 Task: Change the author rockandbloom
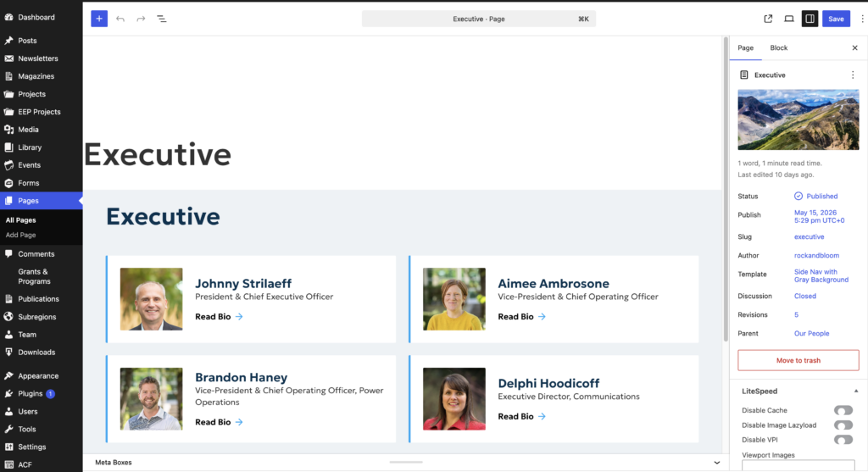(816, 255)
